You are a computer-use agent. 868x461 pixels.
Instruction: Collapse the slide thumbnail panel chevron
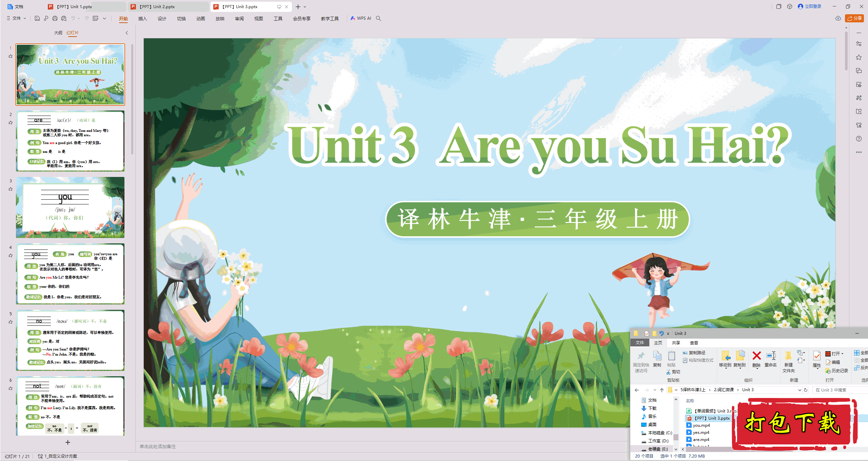click(127, 33)
